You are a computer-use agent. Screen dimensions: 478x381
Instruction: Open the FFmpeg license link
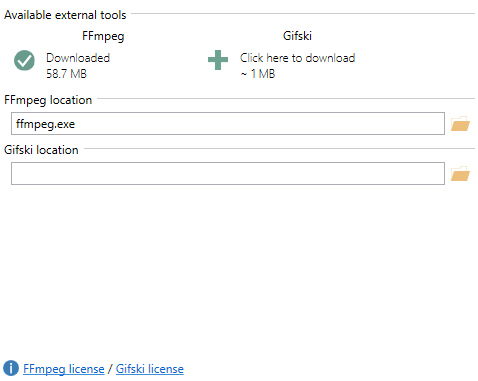[x=64, y=369]
